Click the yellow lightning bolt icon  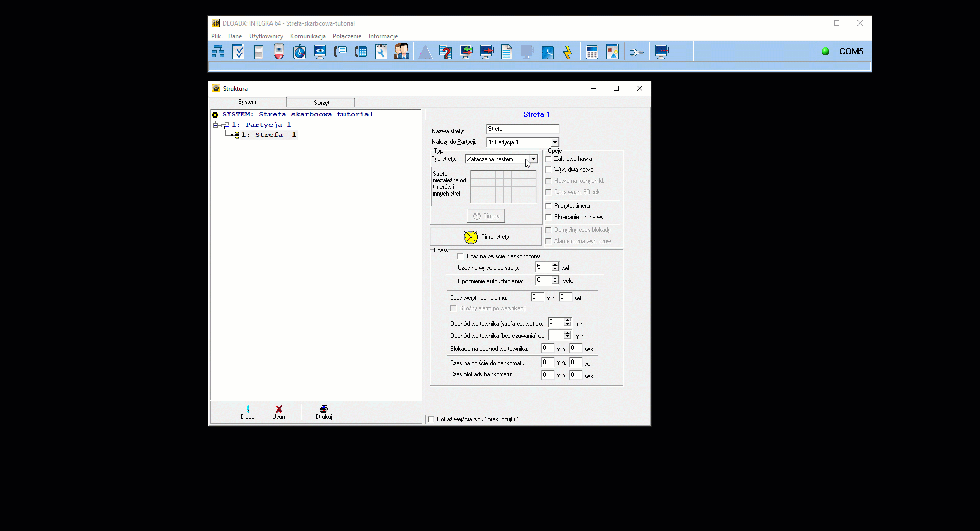tap(568, 52)
